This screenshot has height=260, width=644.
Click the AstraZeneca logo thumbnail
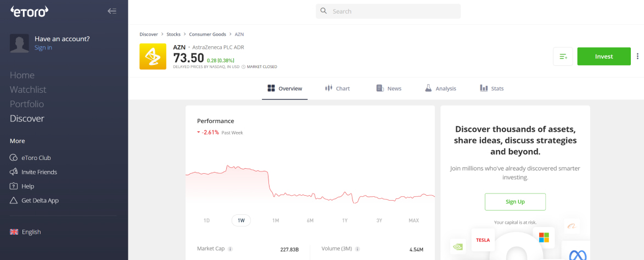pos(153,57)
